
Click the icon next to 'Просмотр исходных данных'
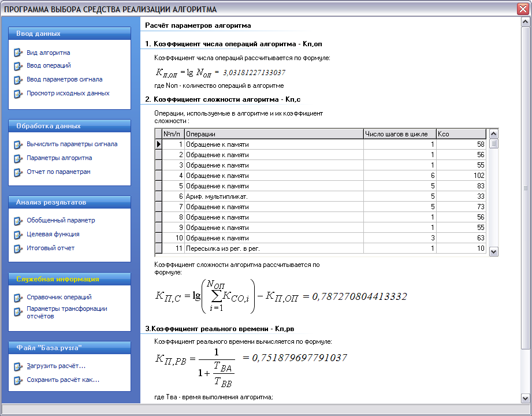pos(18,94)
